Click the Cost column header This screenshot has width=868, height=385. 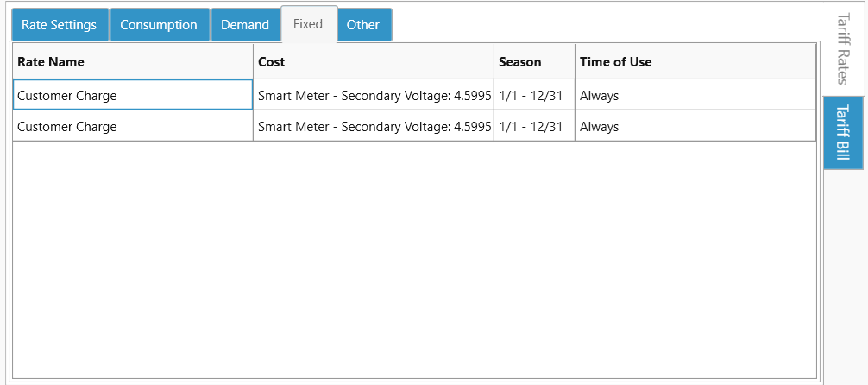tap(373, 62)
